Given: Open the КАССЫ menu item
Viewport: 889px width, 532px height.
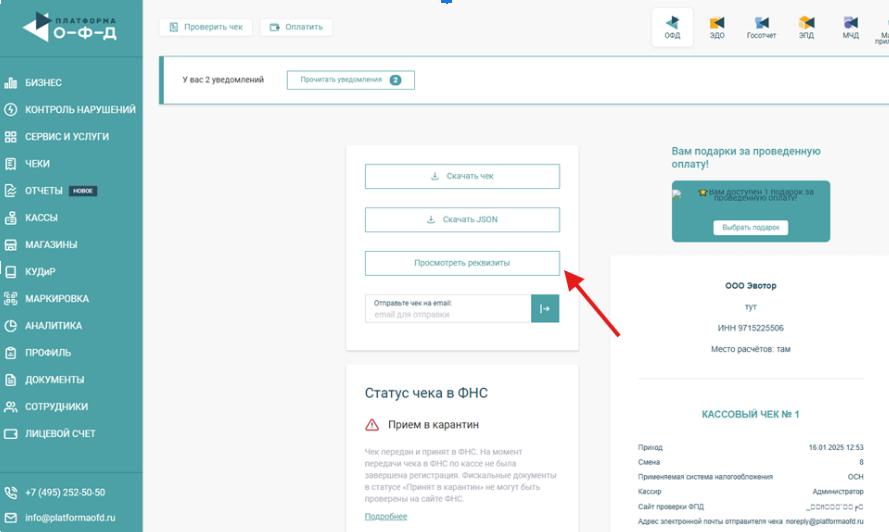Looking at the screenshot, I should 41,218.
